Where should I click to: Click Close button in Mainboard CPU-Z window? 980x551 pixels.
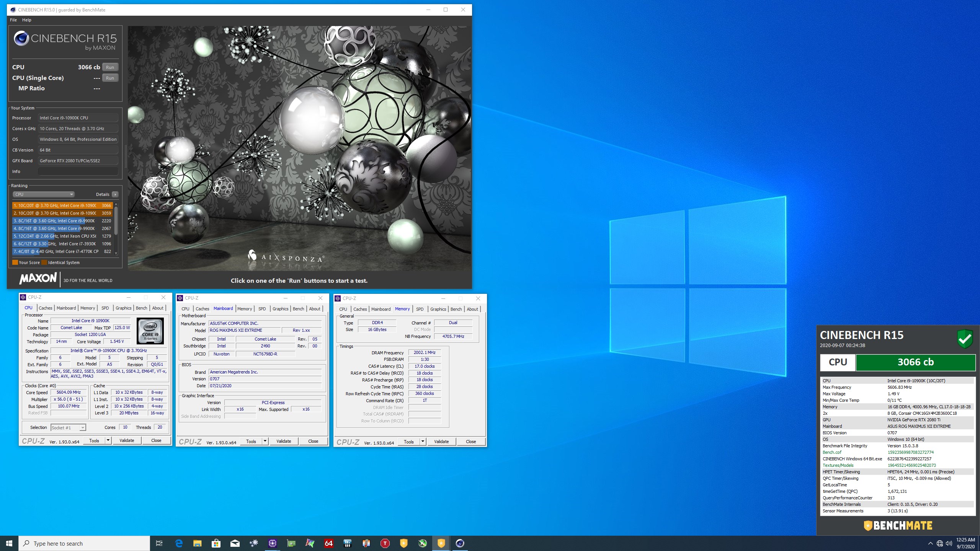pyautogui.click(x=313, y=442)
